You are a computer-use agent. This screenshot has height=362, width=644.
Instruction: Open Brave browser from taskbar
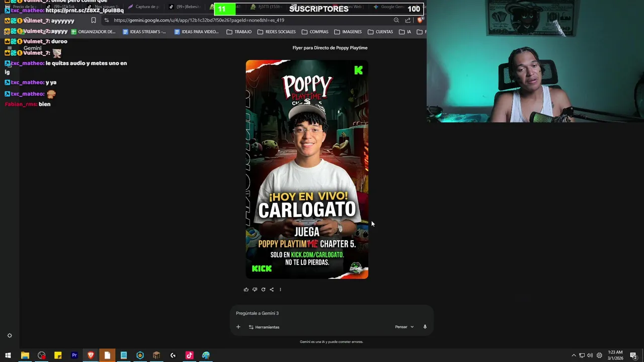pos(91,355)
